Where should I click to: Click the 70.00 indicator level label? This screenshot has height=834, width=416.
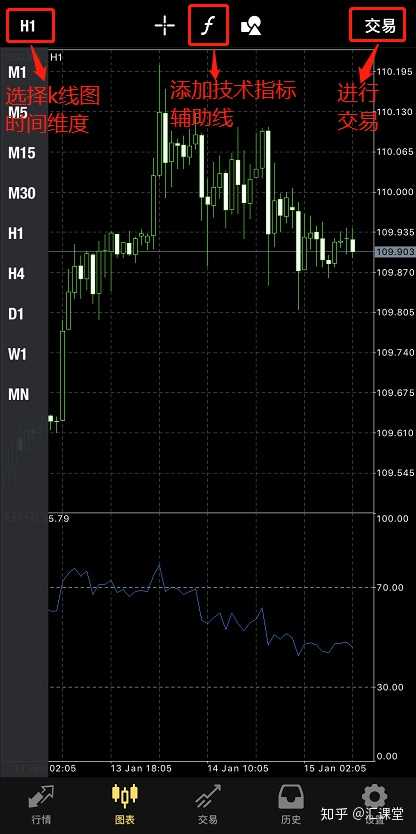[x=391, y=587]
